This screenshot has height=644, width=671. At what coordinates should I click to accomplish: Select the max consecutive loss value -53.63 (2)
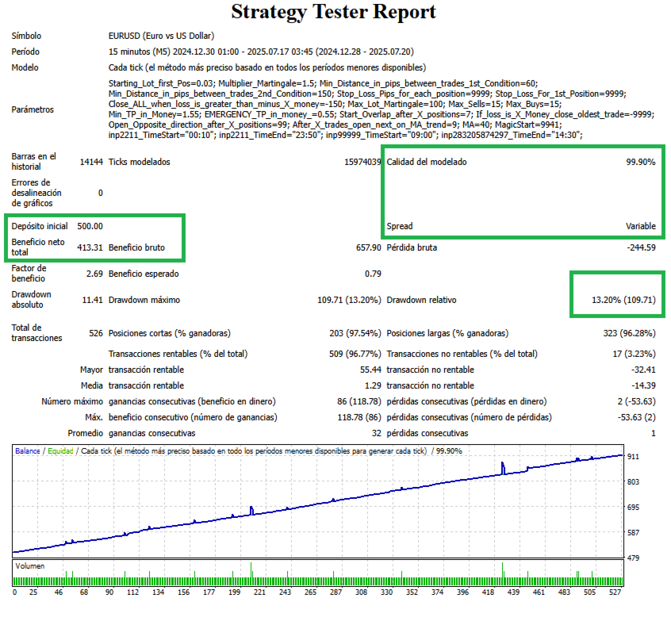coord(636,417)
